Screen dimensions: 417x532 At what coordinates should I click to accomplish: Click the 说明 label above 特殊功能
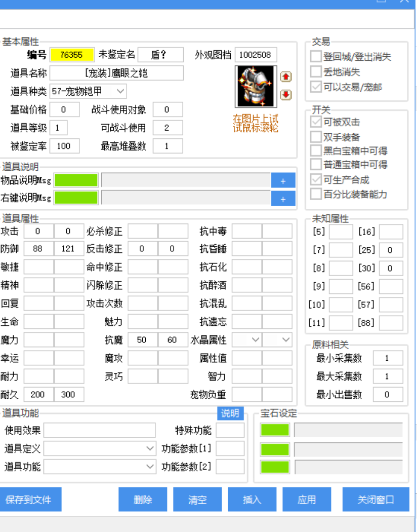[x=231, y=413]
